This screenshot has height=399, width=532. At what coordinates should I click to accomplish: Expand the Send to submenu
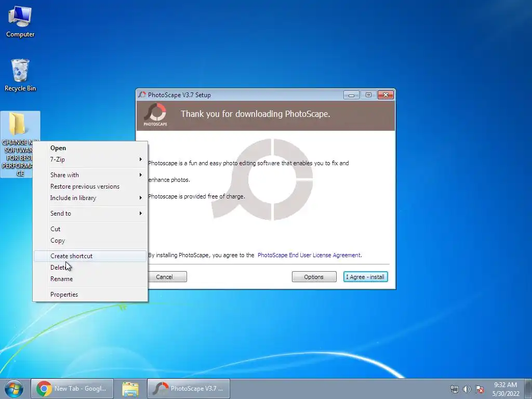click(x=90, y=214)
